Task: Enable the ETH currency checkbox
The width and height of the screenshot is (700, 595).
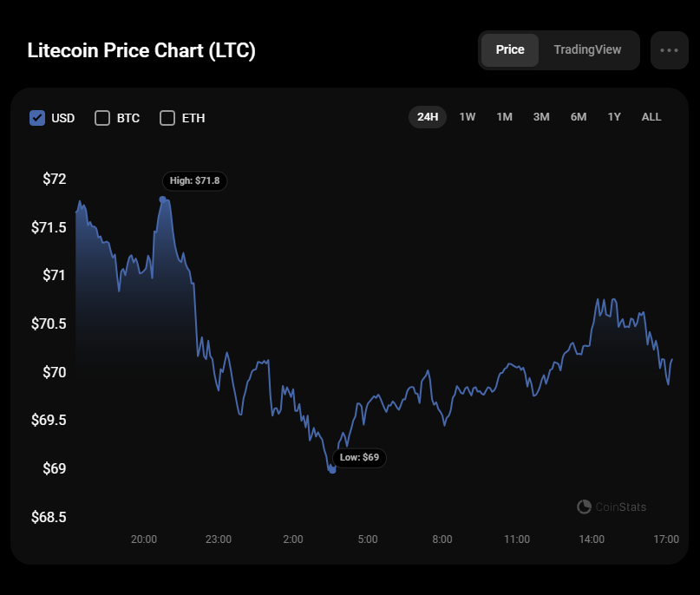Action: [x=167, y=118]
